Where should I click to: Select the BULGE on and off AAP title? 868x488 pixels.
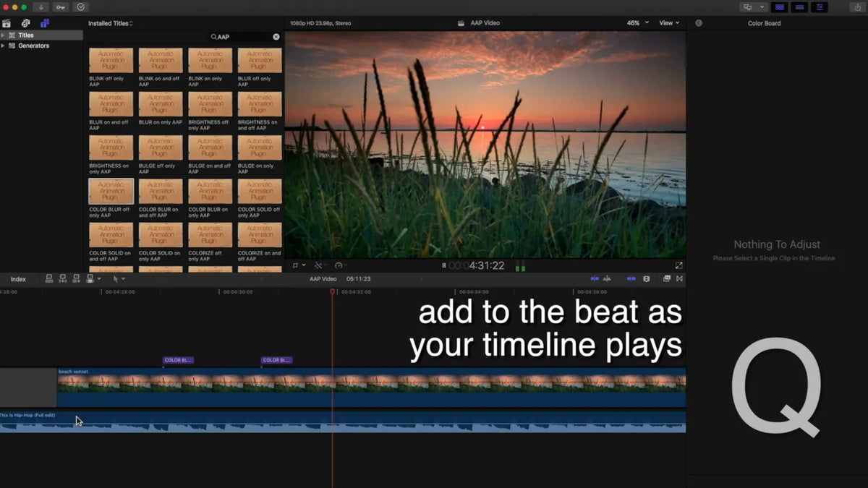(x=210, y=147)
